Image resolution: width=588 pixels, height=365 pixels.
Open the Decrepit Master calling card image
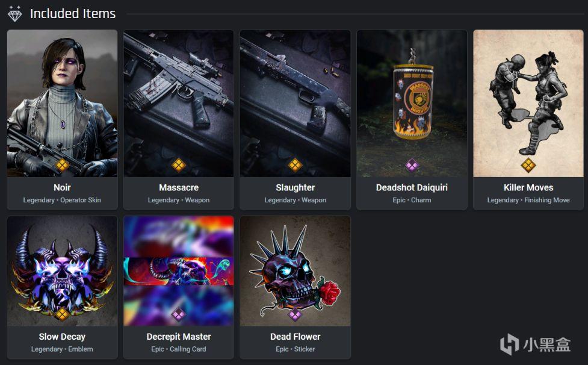(179, 271)
